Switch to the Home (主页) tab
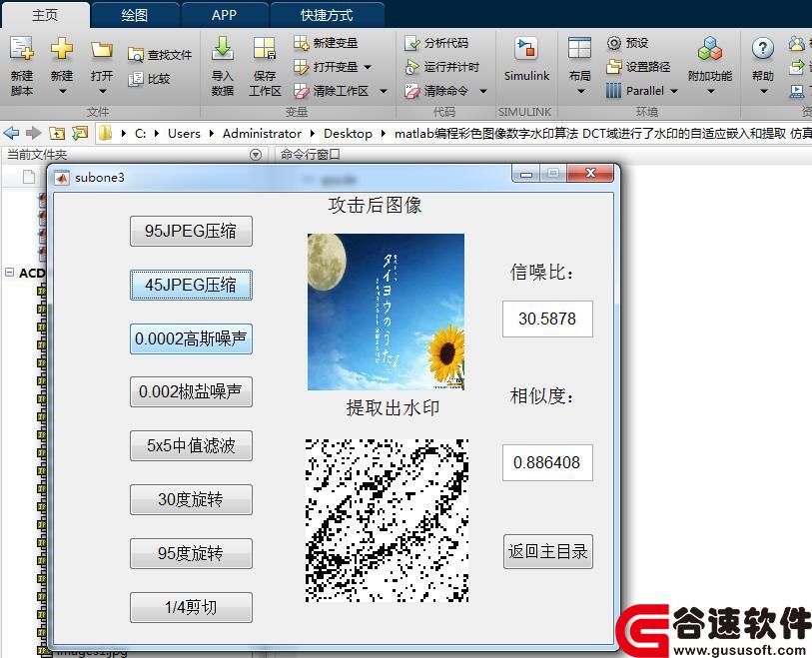812x658 pixels. [45, 15]
